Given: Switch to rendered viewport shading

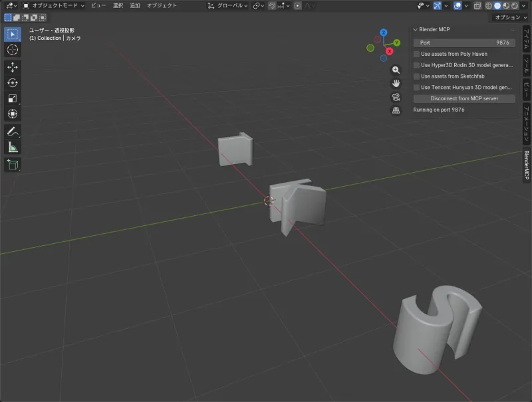Looking at the screenshot, I should pos(514,6).
